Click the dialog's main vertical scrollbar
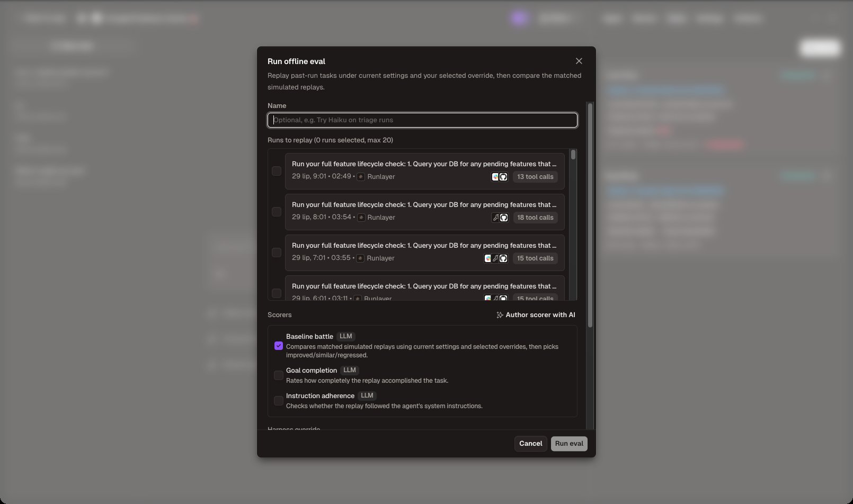 click(x=590, y=214)
